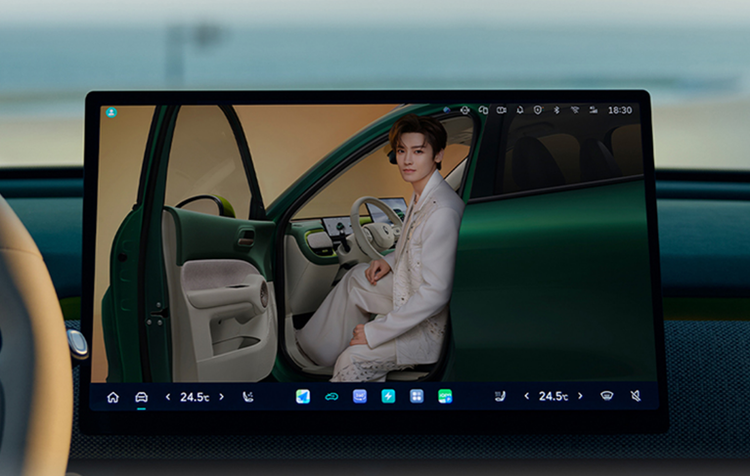Image resolution: width=750 pixels, height=476 pixels.
Task: Open the vehicle settings car icon
Action: click(141, 397)
